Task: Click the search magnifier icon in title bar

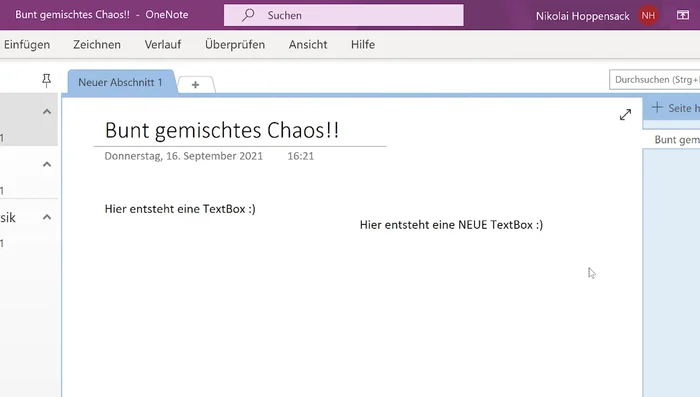Action: coord(248,15)
